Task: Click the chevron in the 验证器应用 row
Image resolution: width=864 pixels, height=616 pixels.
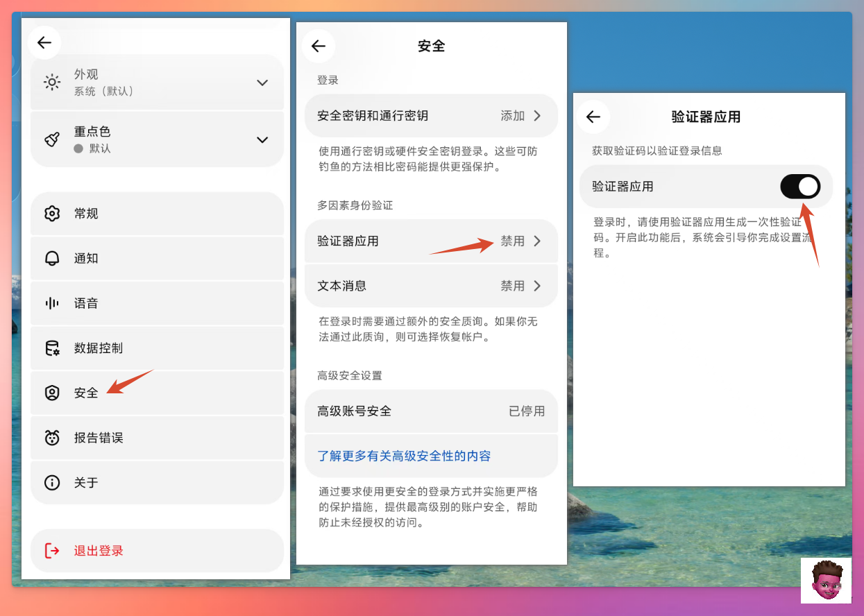Action: [537, 241]
